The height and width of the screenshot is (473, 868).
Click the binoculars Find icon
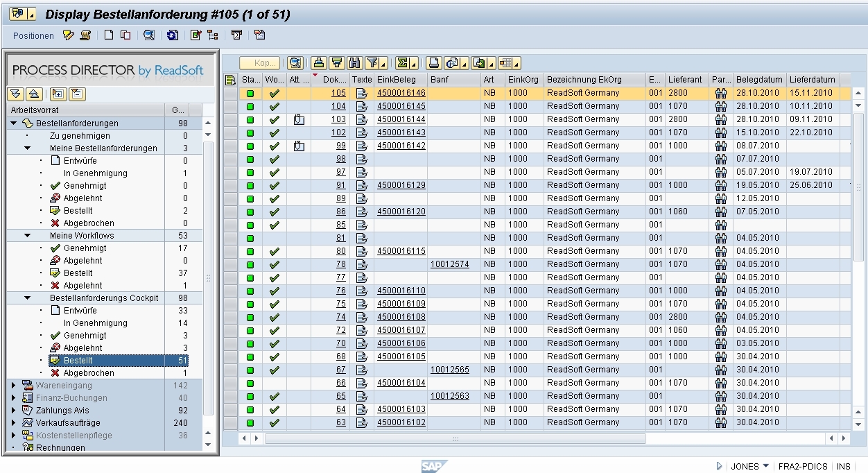354,62
